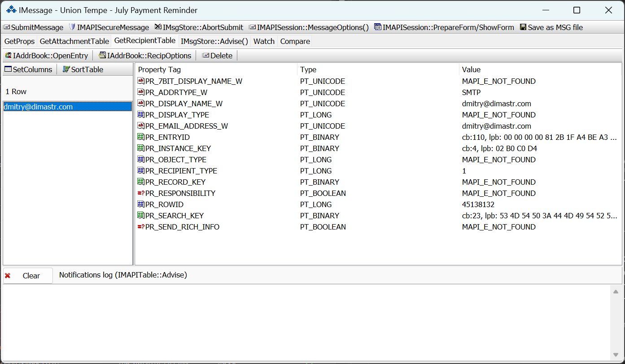Select the PR_ROWID property name
This screenshot has width=625, height=364.
pyautogui.click(x=164, y=204)
